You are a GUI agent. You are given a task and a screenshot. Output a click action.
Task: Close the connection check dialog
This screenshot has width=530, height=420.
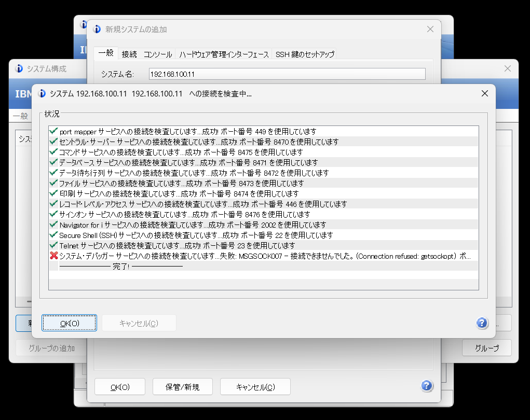coord(485,93)
